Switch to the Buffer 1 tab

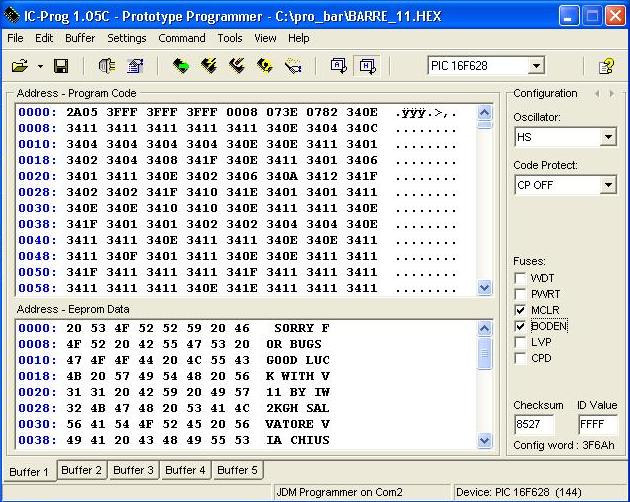pos(29,471)
